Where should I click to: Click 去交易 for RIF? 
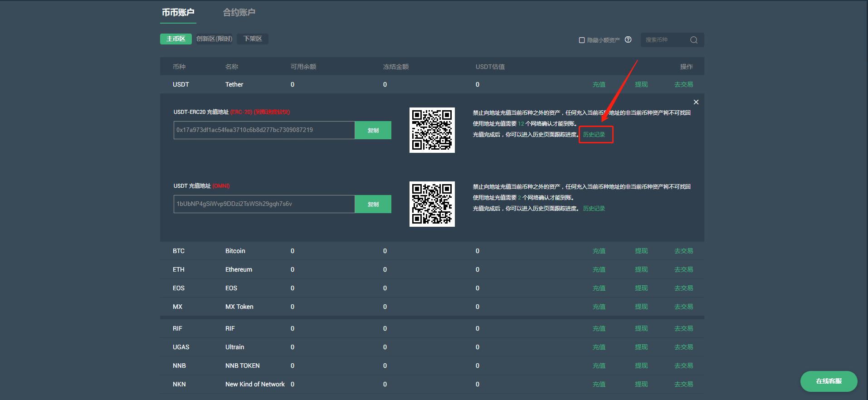coord(684,328)
